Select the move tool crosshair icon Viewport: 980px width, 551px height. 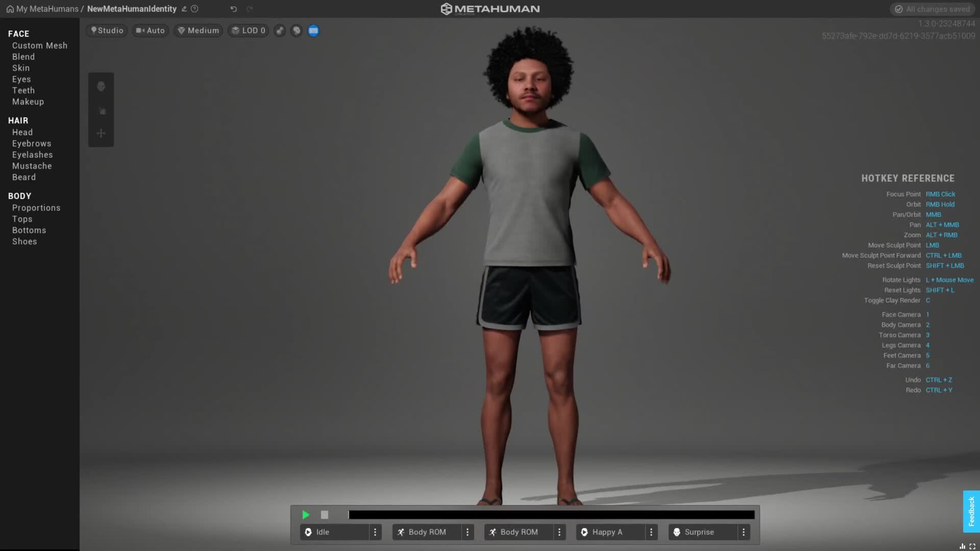101,133
